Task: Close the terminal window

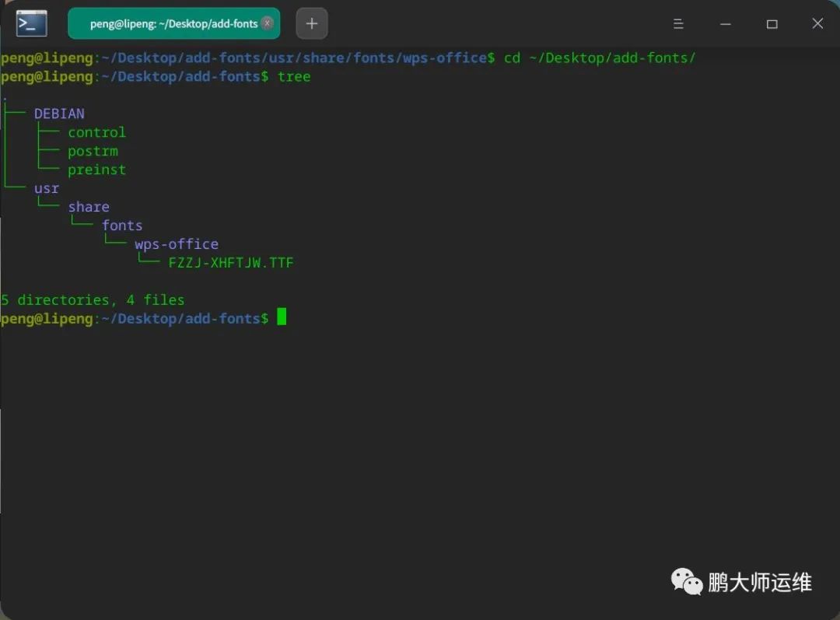Action: 817,23
